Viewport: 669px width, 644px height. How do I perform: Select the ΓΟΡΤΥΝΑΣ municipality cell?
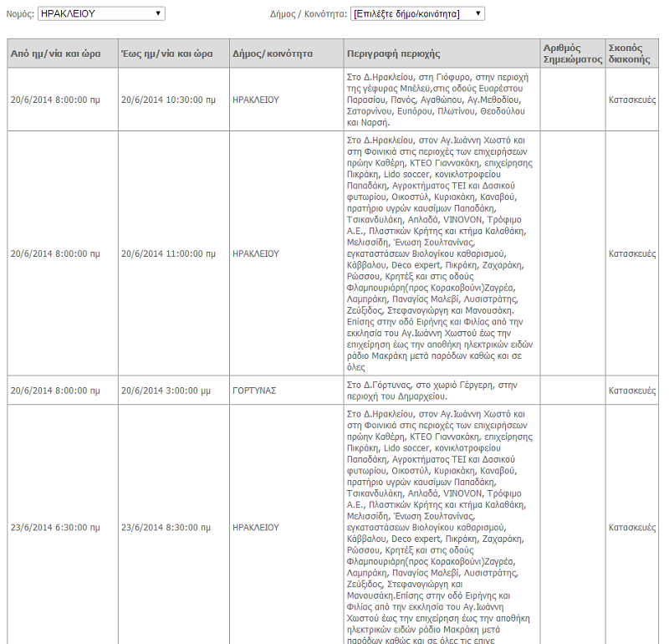point(254,391)
